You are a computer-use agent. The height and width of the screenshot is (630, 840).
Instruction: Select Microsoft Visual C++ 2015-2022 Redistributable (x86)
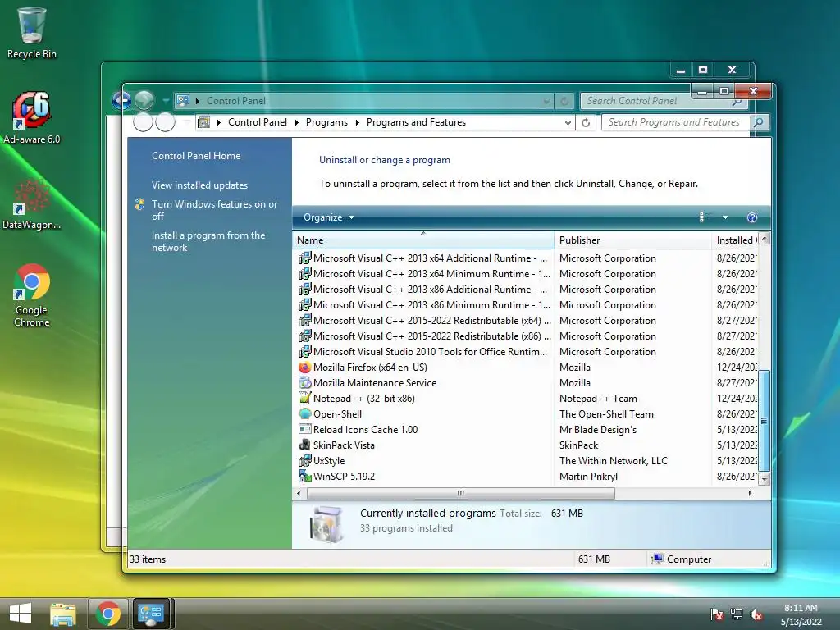tap(431, 336)
